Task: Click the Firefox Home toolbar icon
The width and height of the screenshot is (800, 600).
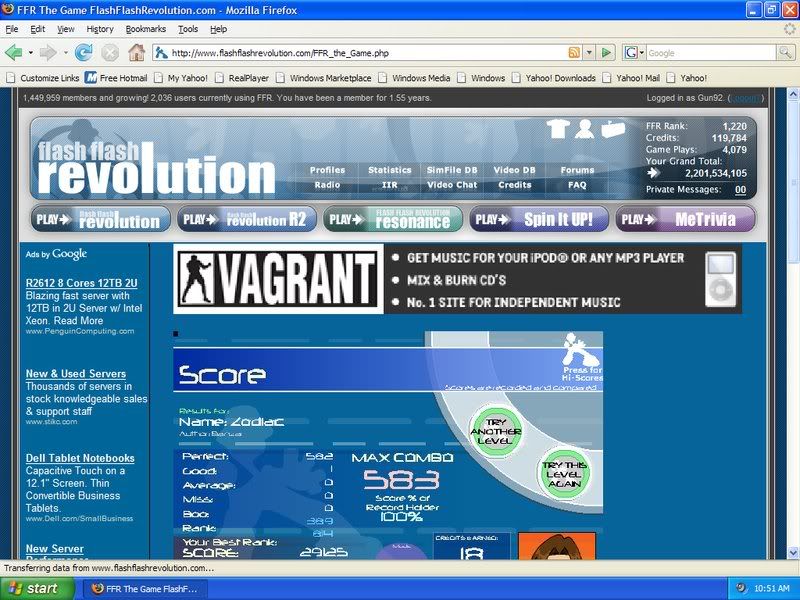Action: (x=135, y=53)
